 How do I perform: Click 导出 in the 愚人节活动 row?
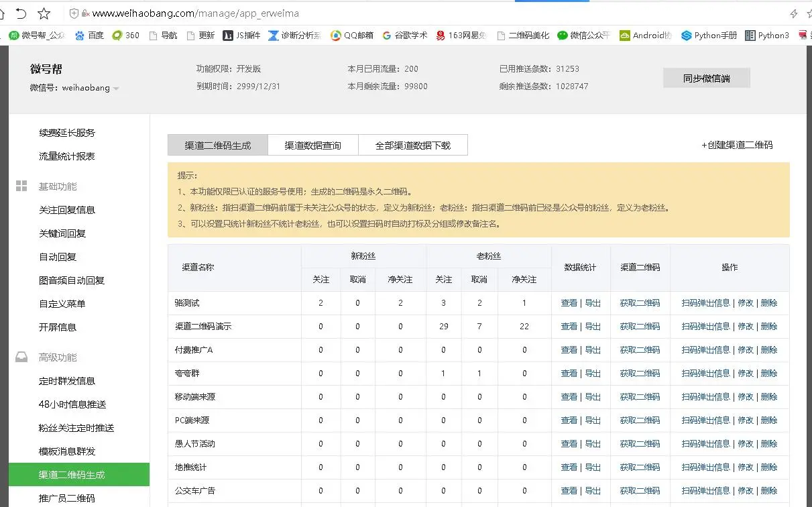593,444
